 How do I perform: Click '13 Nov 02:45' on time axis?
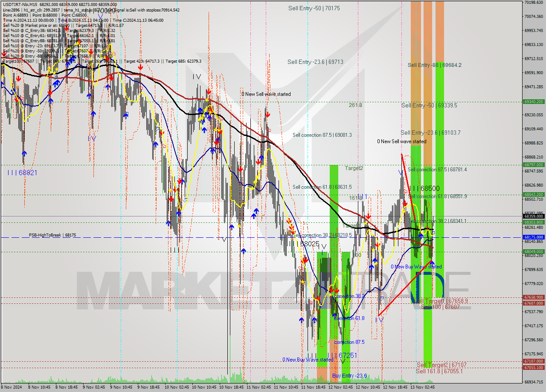click(422, 388)
